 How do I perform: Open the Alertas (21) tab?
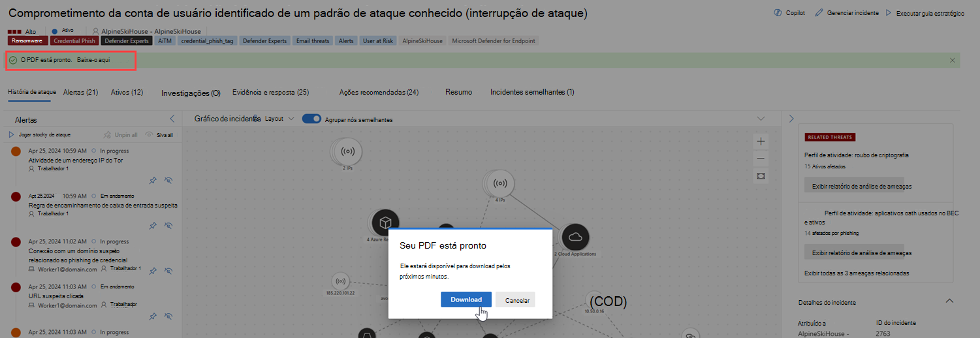(x=80, y=92)
